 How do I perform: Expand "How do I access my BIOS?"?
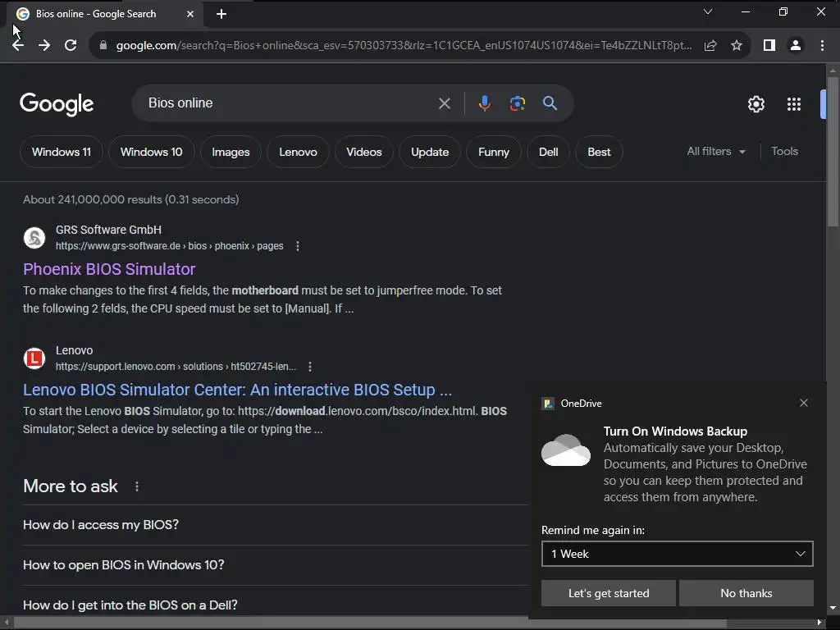click(276, 525)
